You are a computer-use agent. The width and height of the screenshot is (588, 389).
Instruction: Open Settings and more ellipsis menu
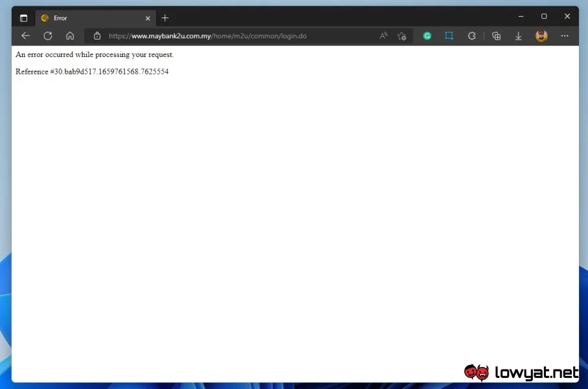[x=565, y=36]
